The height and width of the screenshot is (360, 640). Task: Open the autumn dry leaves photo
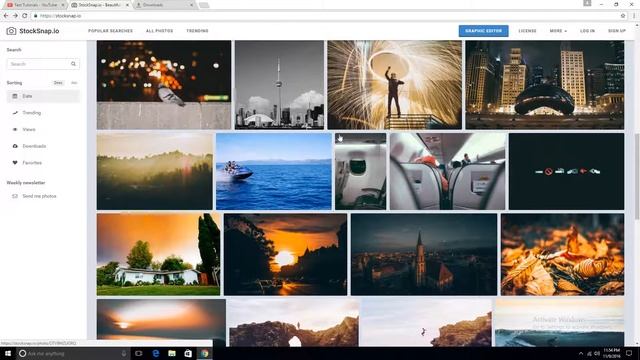coord(562,254)
